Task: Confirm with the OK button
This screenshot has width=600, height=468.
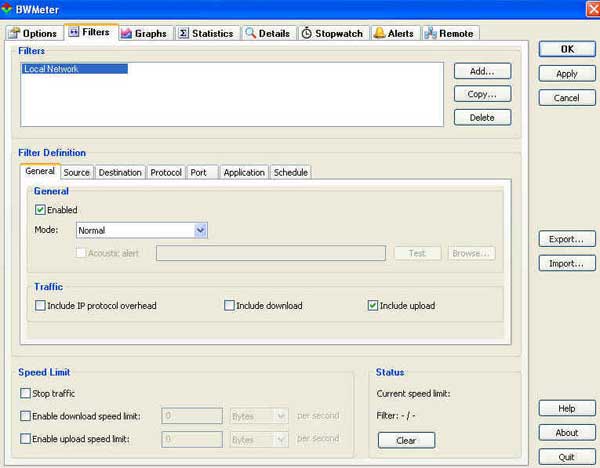Action: click(567, 49)
